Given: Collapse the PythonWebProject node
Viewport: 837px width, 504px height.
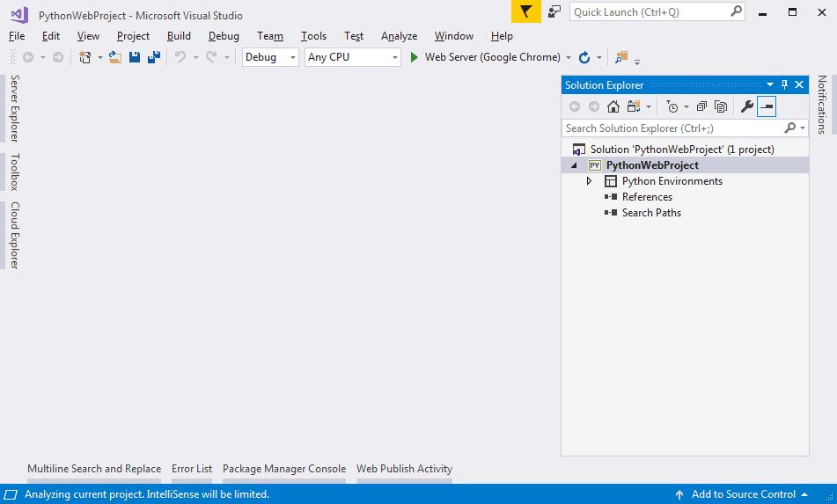Looking at the screenshot, I should [574, 165].
